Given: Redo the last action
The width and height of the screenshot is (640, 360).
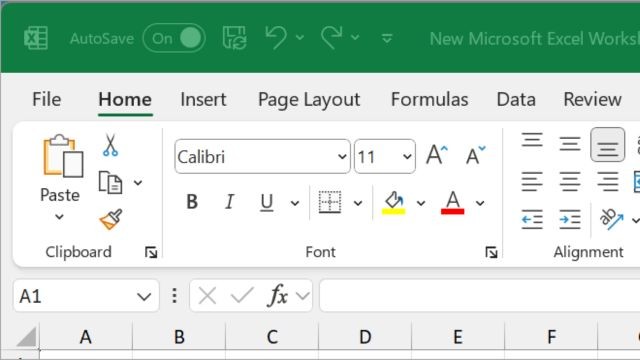Looking at the screenshot, I should point(331,38).
